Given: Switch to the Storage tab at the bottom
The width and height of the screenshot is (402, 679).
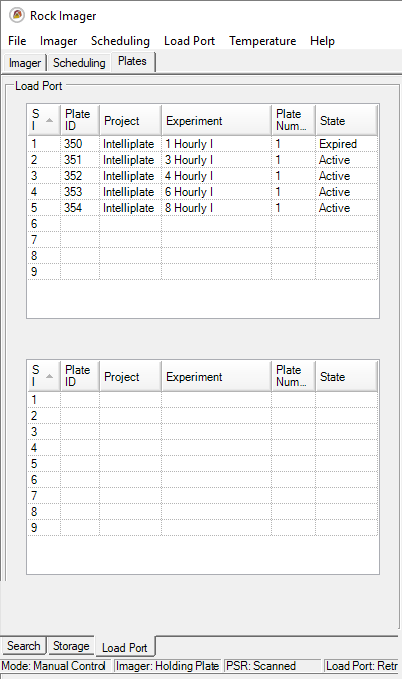Looking at the screenshot, I should (71, 646).
